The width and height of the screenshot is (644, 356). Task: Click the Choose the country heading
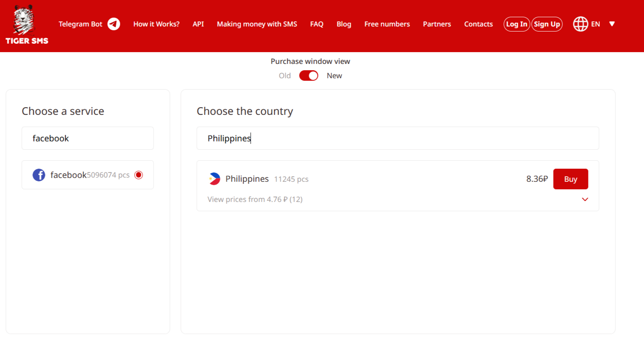point(245,111)
